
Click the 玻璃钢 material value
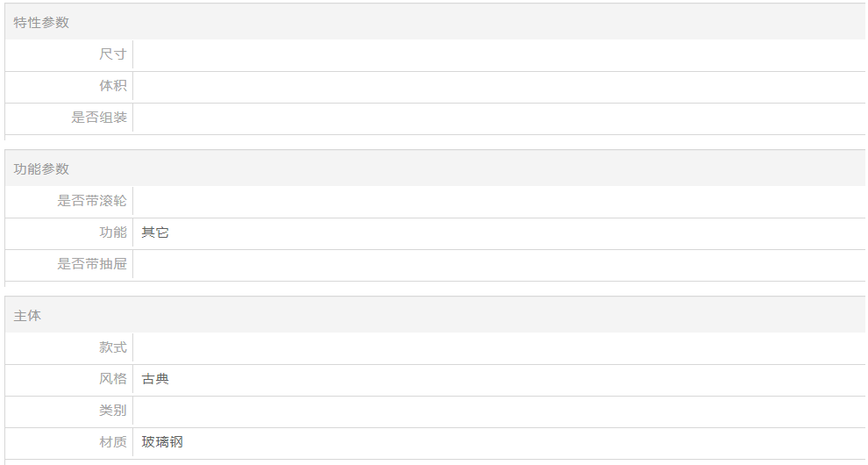coord(162,442)
